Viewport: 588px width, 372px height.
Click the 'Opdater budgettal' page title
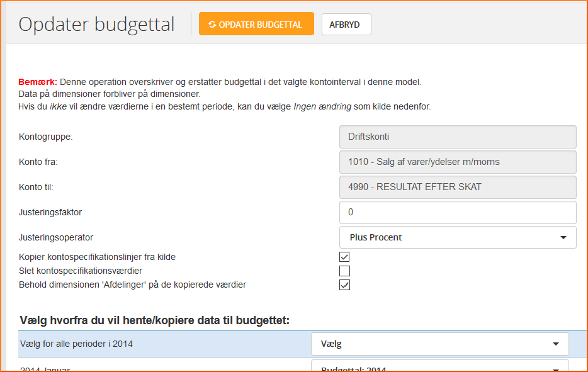96,25
